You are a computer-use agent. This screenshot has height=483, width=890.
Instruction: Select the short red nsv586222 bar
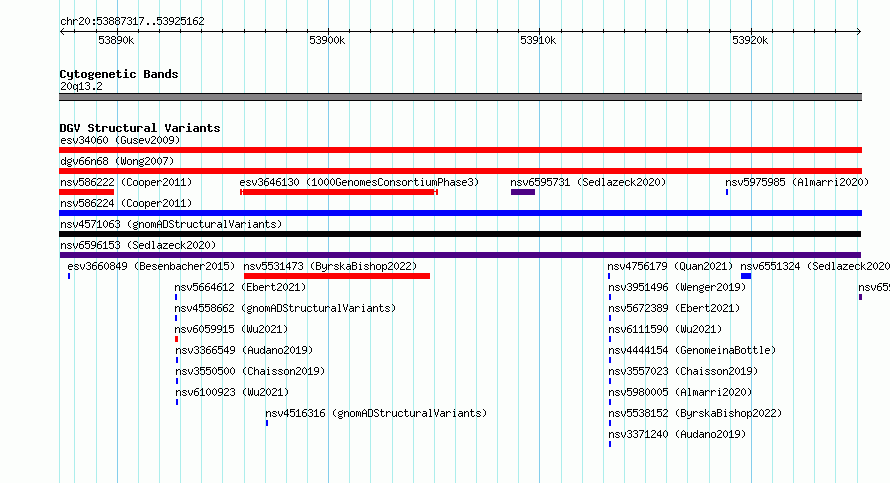coord(87,192)
